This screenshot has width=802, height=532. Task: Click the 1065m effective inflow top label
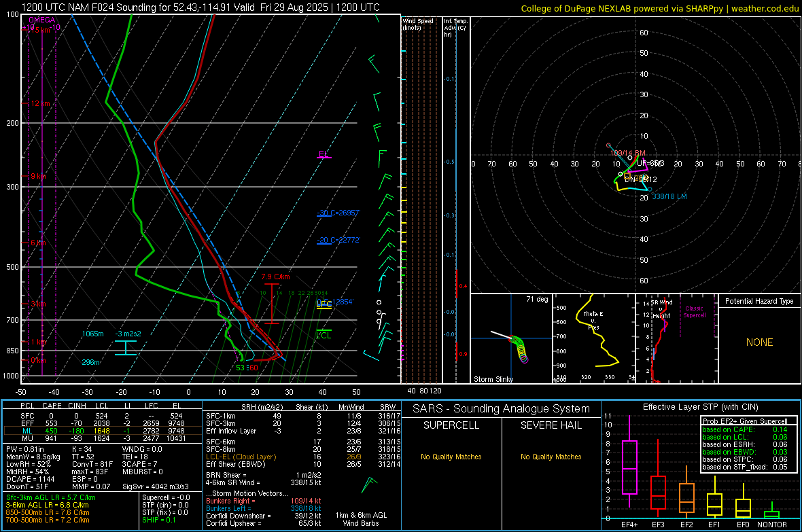pos(93,334)
